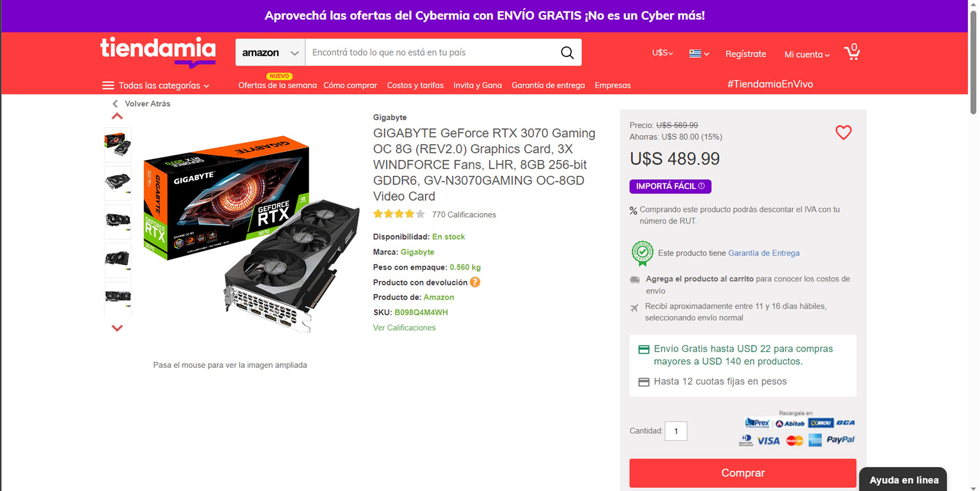980x491 pixels.
Task: Open the shopping cart icon
Action: (852, 52)
